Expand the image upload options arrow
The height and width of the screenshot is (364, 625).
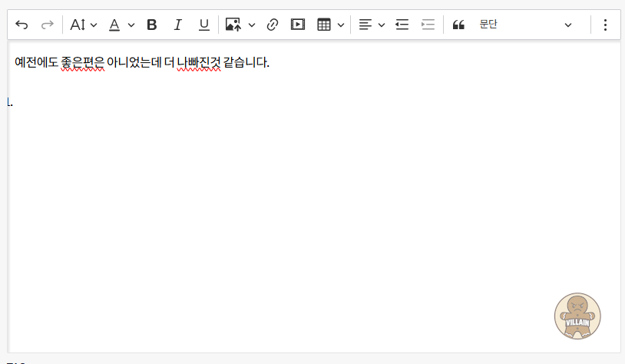(x=252, y=25)
